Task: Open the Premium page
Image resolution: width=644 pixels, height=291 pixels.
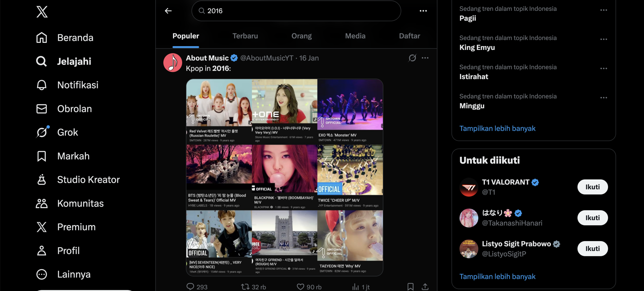Action: pos(66,227)
